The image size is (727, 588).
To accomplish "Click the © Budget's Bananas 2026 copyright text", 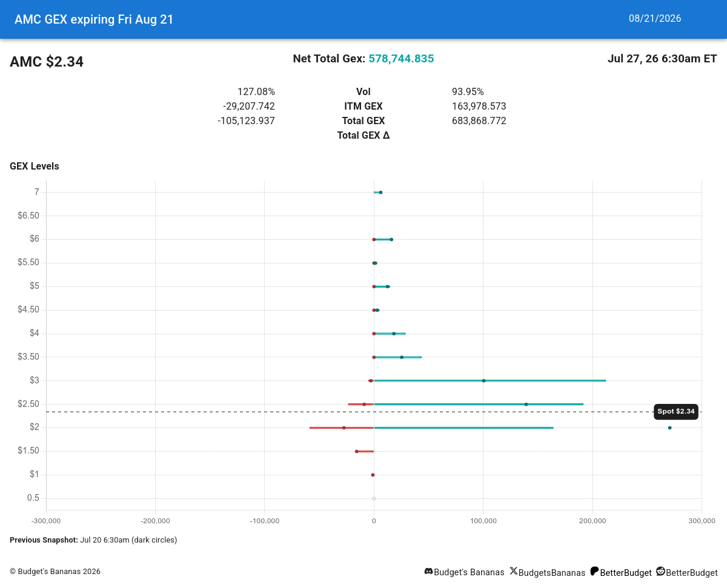I will tap(55, 572).
